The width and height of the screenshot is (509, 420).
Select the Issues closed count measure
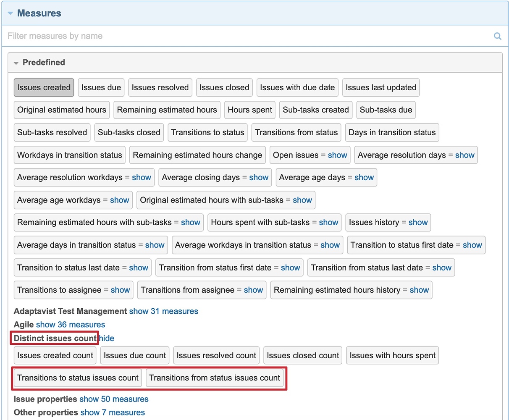coord(302,355)
